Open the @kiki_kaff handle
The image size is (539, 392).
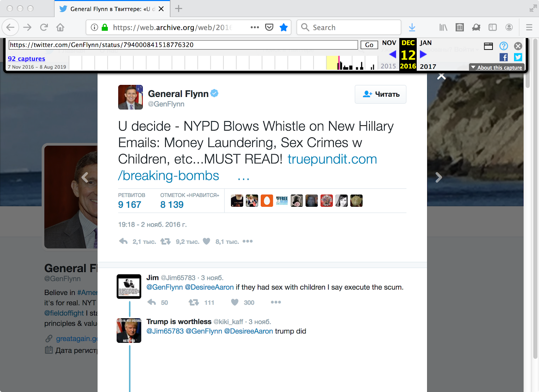[x=228, y=322]
